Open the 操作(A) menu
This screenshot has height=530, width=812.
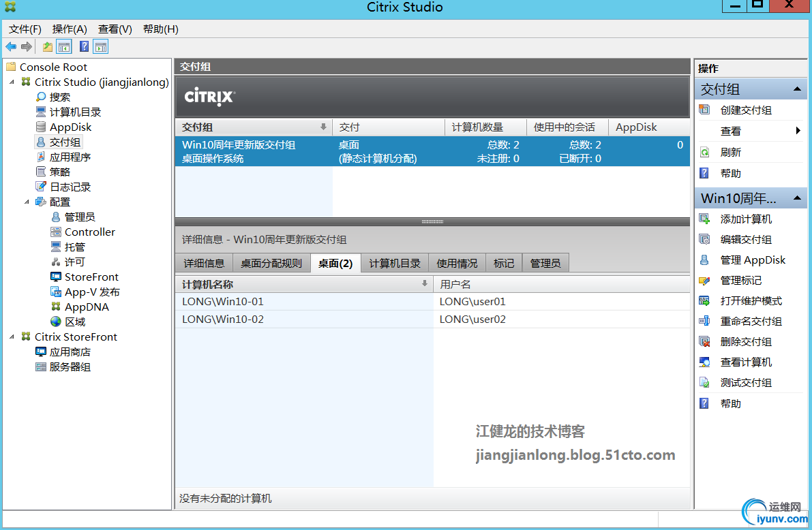tap(70, 29)
